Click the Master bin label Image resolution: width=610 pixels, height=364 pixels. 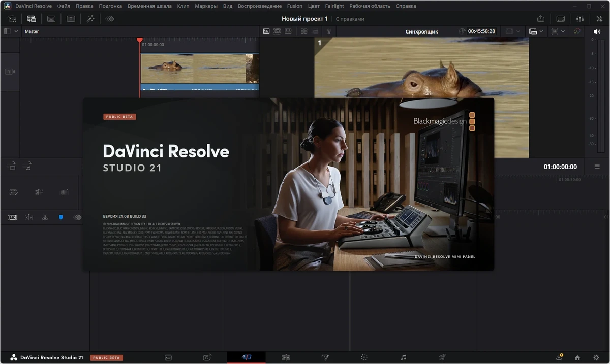32,31
